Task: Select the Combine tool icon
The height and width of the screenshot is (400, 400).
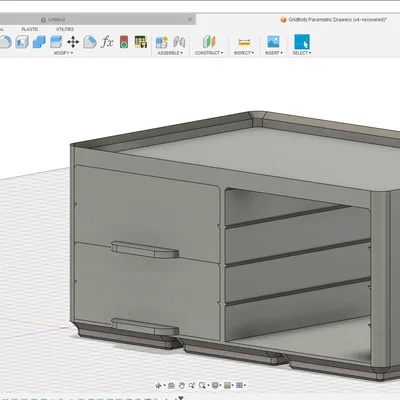Action: pos(39,42)
